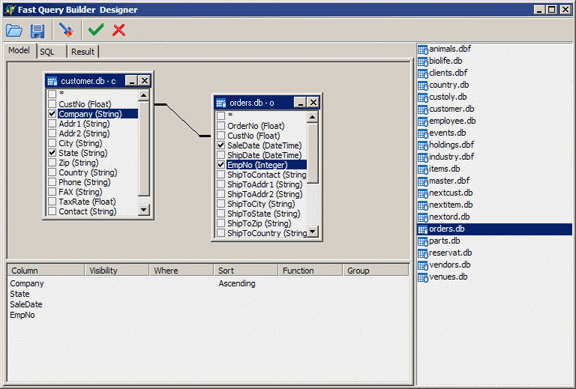Click the orders.db scrollbar thumb

pos(313,153)
